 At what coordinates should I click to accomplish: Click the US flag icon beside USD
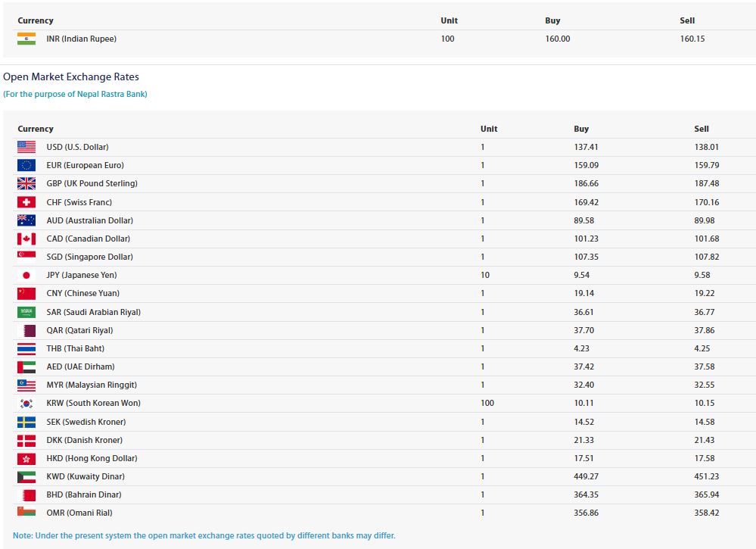(26, 147)
